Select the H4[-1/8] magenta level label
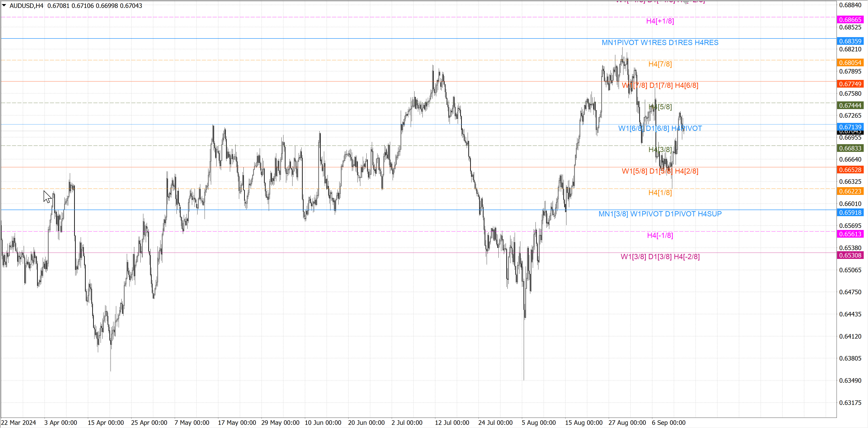868x428 pixels. click(660, 235)
